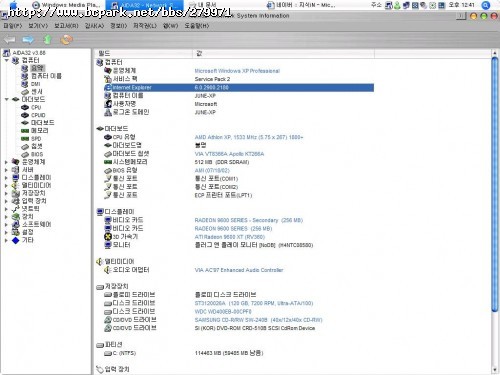Click the 사용자명 user icon in list
500x375 pixels.
108,104
